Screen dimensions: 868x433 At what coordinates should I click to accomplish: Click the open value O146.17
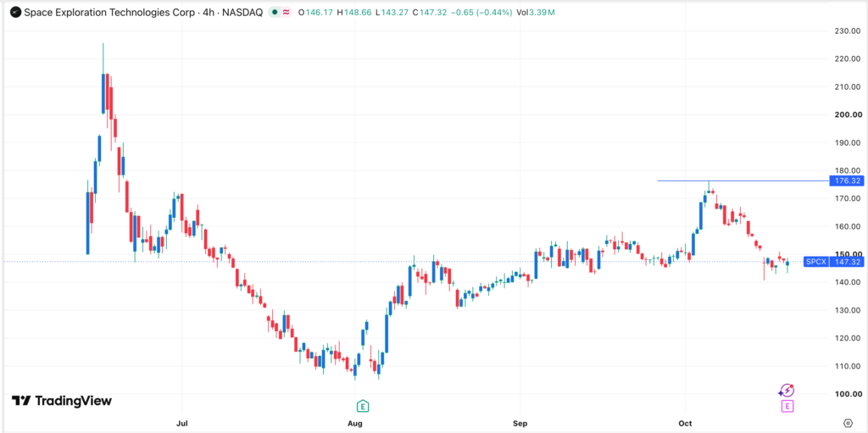pos(315,12)
